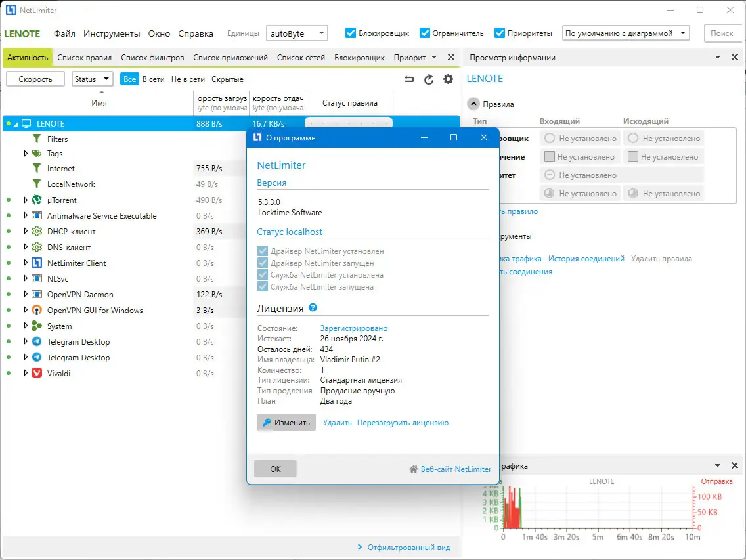This screenshot has width=746, height=560.
Task: Click the System process icon
Action: 37,326
